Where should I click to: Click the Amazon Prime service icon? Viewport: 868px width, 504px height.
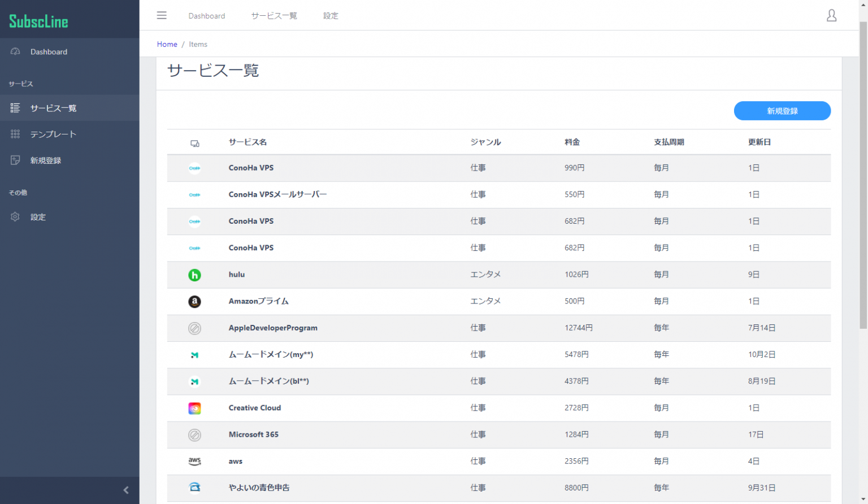pyautogui.click(x=194, y=302)
